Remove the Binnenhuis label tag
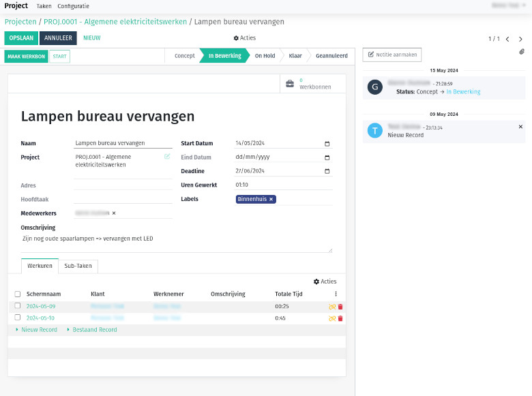The image size is (532, 396). (x=271, y=199)
